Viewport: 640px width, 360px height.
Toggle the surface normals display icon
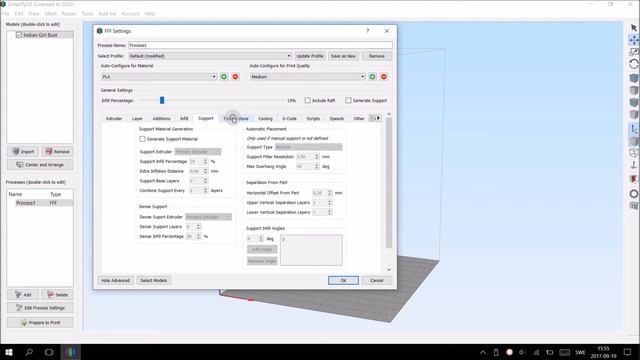pyautogui.click(x=633, y=165)
